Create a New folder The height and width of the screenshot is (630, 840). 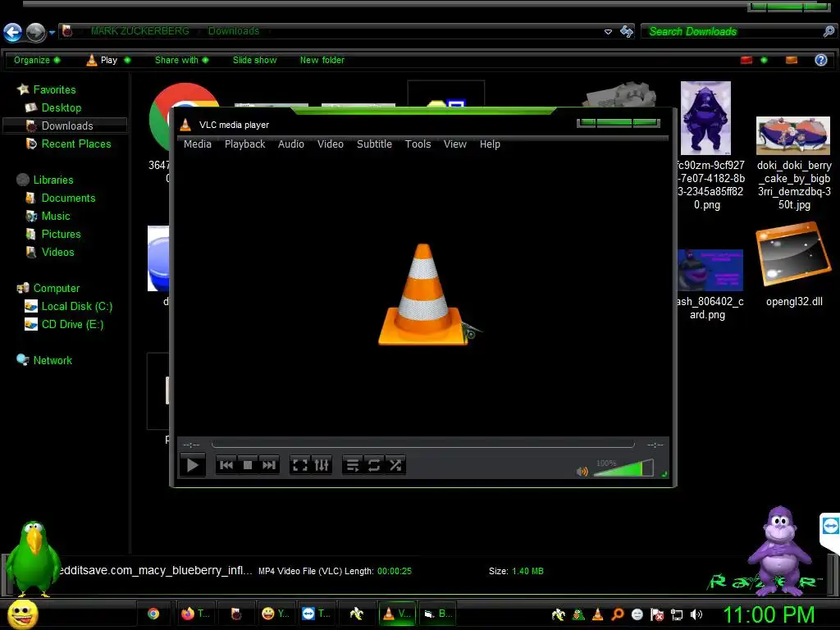click(x=322, y=60)
